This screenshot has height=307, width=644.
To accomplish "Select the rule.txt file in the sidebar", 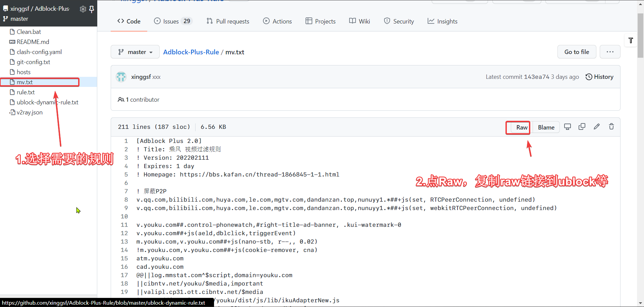I will [x=26, y=92].
